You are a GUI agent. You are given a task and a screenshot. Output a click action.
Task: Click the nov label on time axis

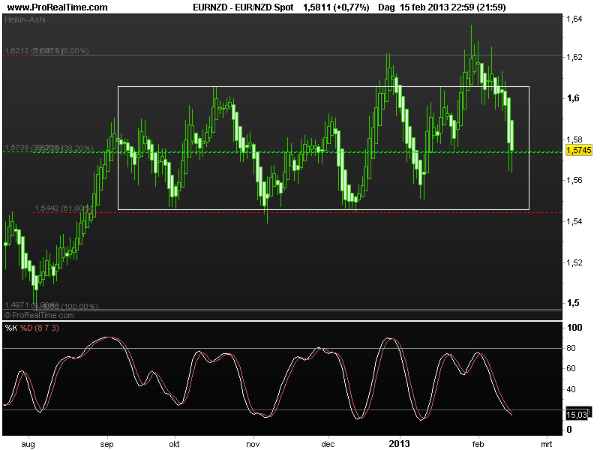click(x=253, y=444)
